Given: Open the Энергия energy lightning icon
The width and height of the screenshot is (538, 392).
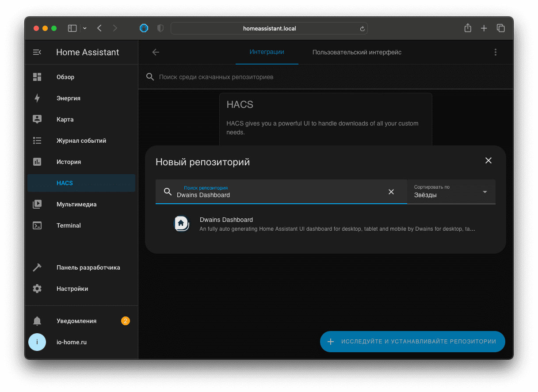Looking at the screenshot, I should 37,98.
